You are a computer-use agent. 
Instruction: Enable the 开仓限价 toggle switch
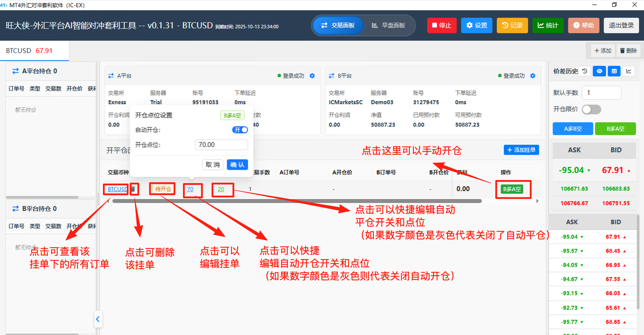tap(591, 109)
